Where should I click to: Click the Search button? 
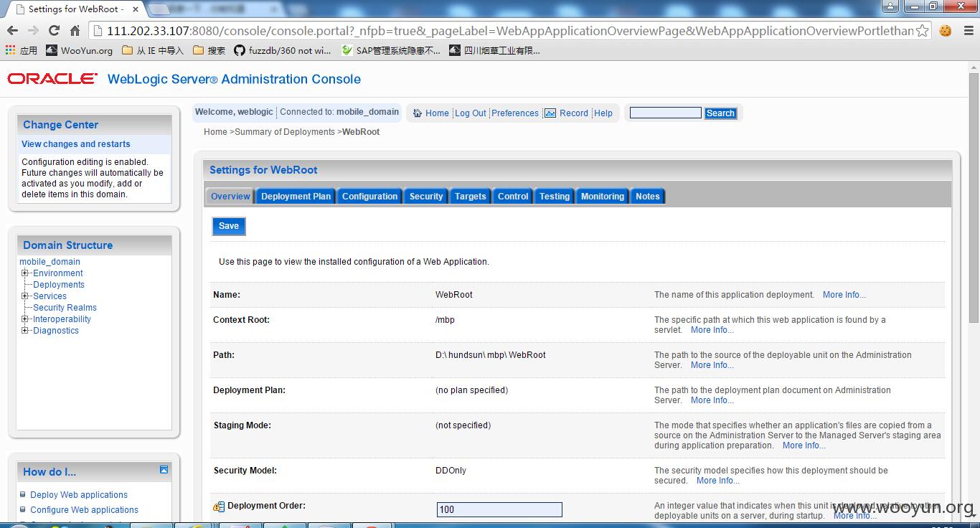[720, 113]
